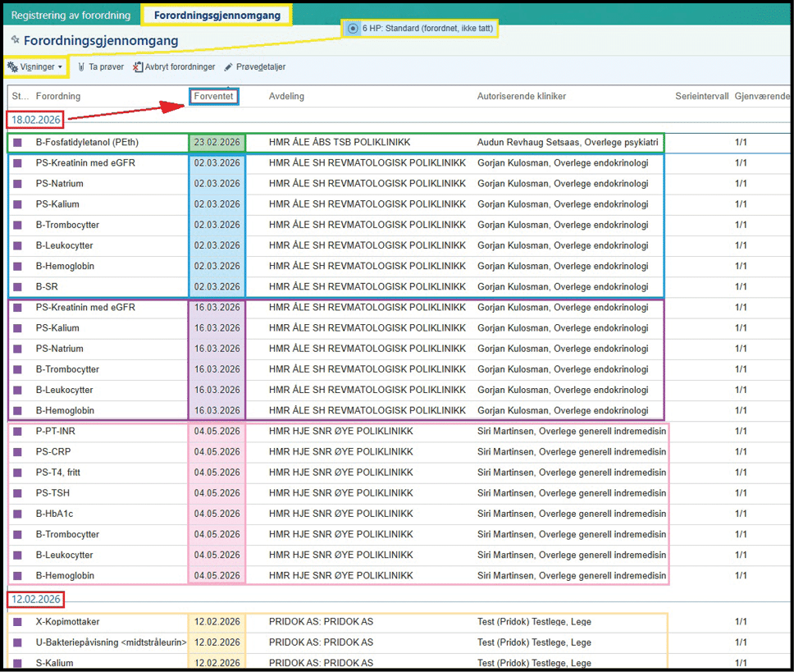Select the Forordningsgjennomgang tab
Image resolution: width=794 pixels, height=672 pixels.
click(x=217, y=15)
